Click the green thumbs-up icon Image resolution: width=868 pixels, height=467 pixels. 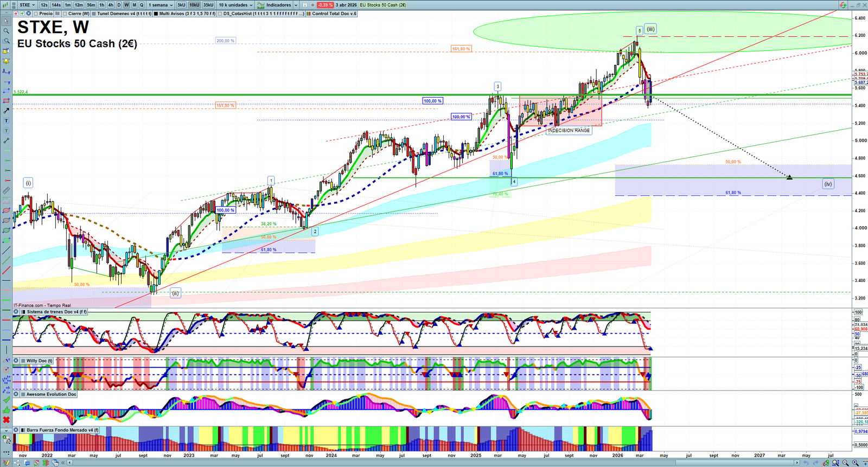(6, 410)
